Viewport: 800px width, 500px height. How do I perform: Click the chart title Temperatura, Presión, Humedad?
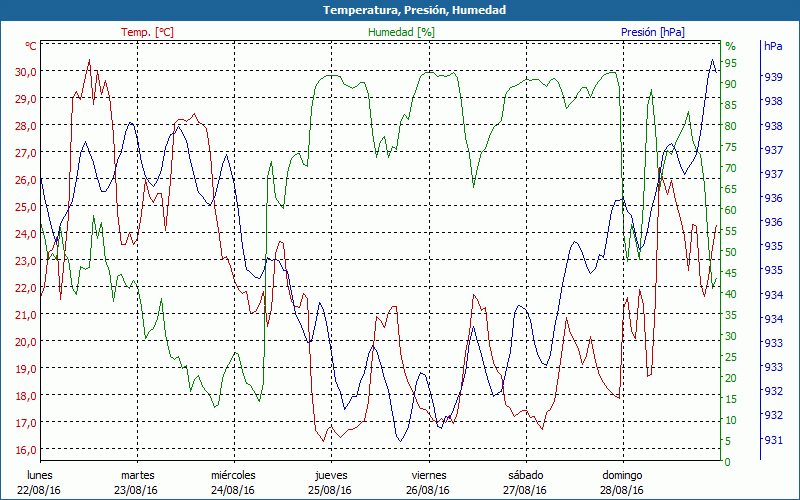[x=400, y=10]
